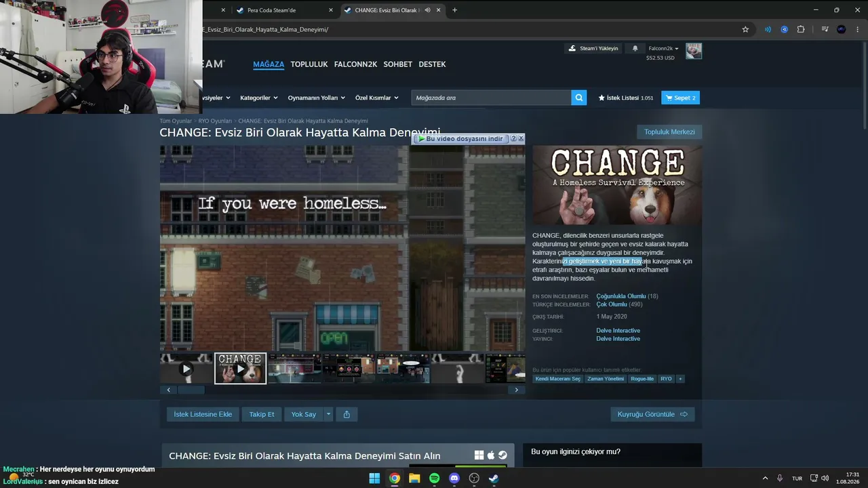868x488 pixels.
Task: Open OBS Studio from the taskbar
Action: click(474, 479)
